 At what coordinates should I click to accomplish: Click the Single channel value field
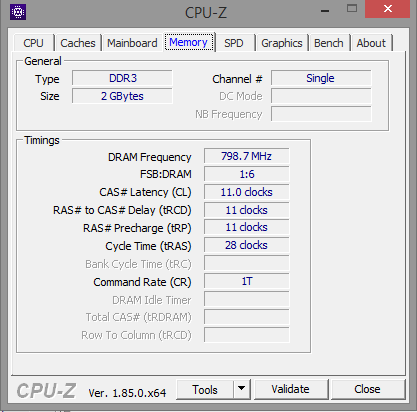coord(321,78)
